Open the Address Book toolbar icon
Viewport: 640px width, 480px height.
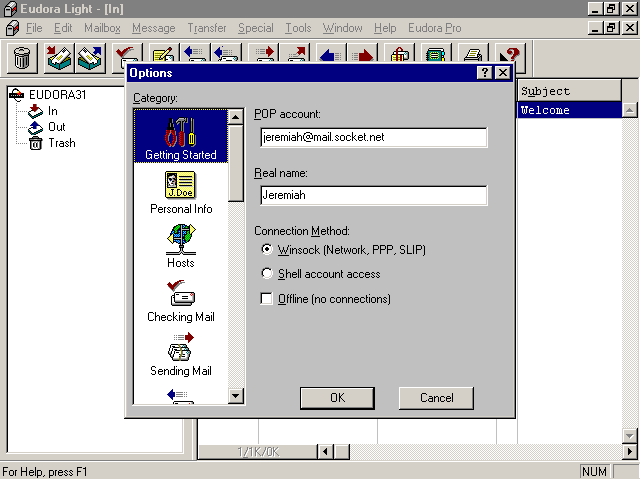coord(436,54)
